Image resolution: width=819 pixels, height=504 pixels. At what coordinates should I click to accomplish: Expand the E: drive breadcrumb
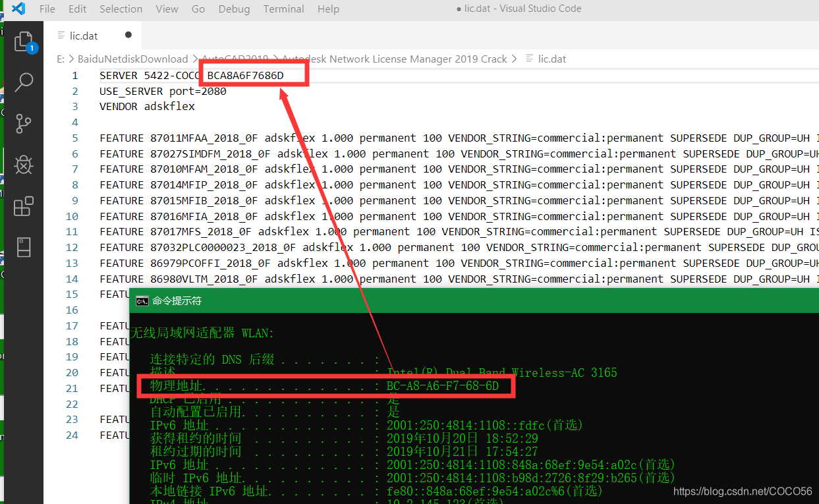(61, 59)
